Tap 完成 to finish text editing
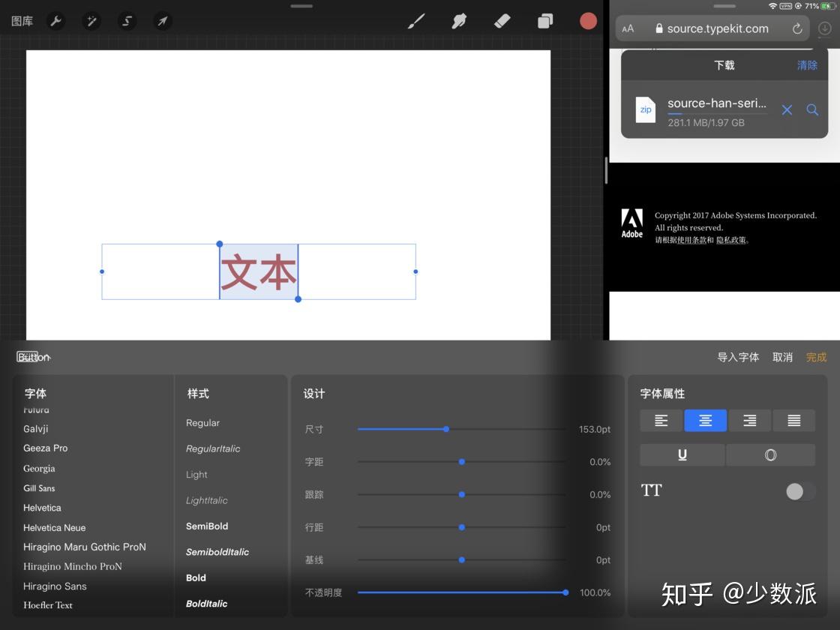Image resolution: width=840 pixels, height=630 pixels. pyautogui.click(x=816, y=357)
